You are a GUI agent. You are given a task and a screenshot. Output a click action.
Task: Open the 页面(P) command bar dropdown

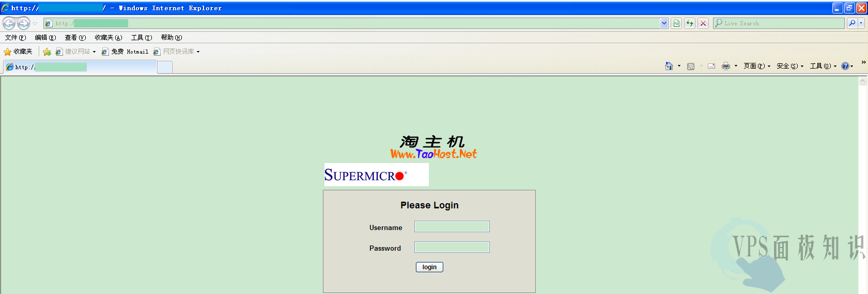pos(757,66)
